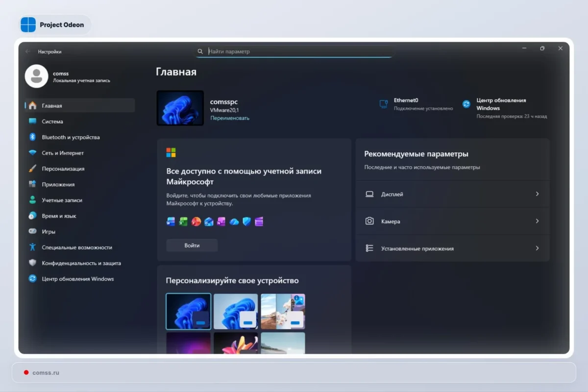Click the PowerPoint app icon
This screenshot has width=588, height=392.
click(196, 221)
